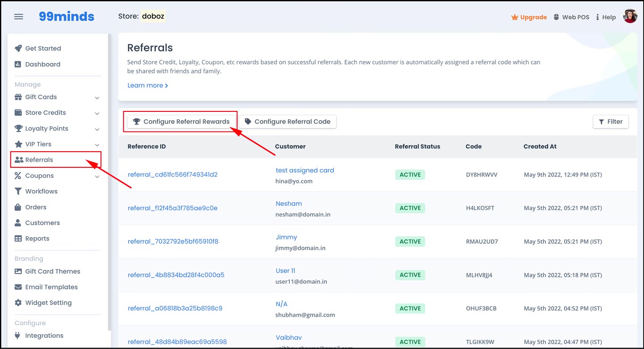Open customer link User 11

point(285,271)
